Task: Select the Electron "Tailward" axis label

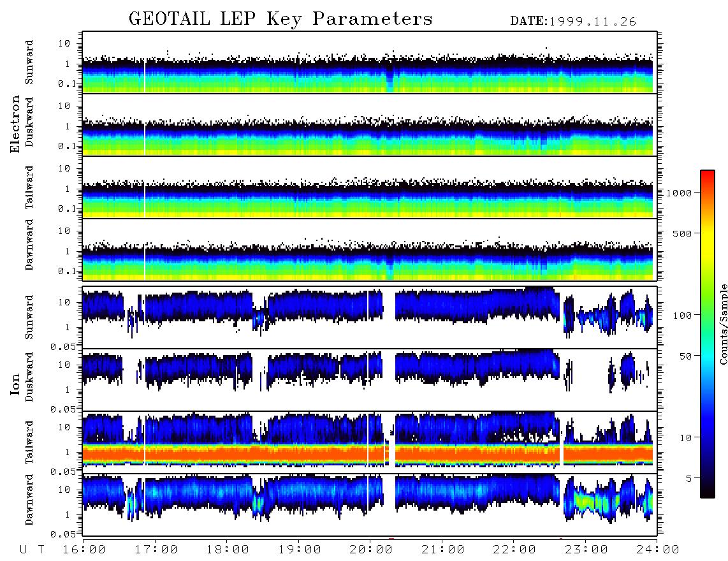Action: (29, 187)
